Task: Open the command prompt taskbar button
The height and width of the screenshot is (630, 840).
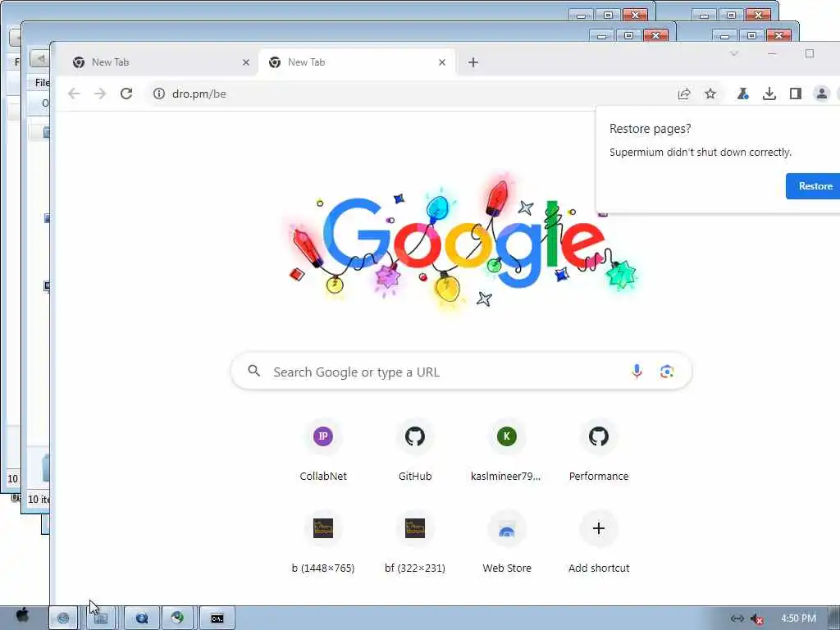Action: [x=217, y=619]
